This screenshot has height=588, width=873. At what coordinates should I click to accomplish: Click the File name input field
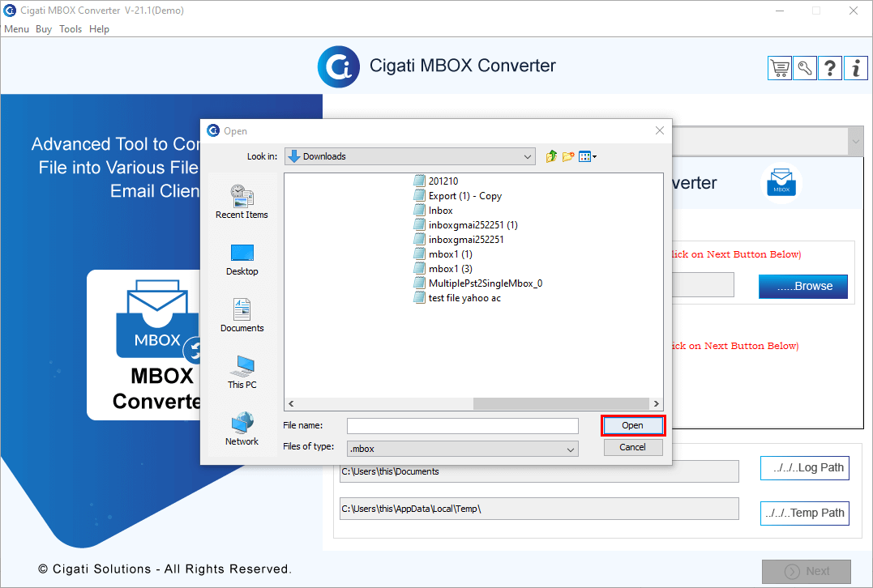(x=463, y=426)
